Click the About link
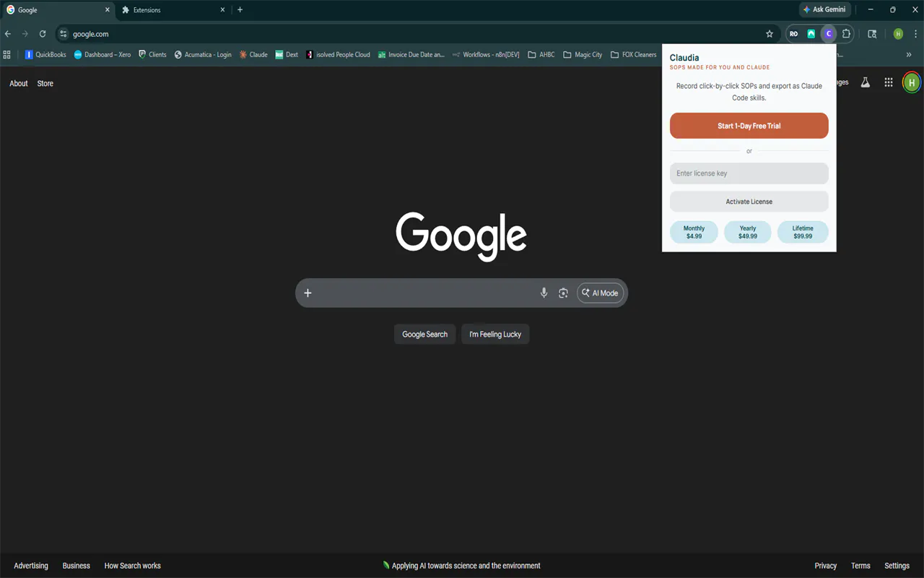Image resolution: width=924 pixels, height=578 pixels. coord(19,83)
